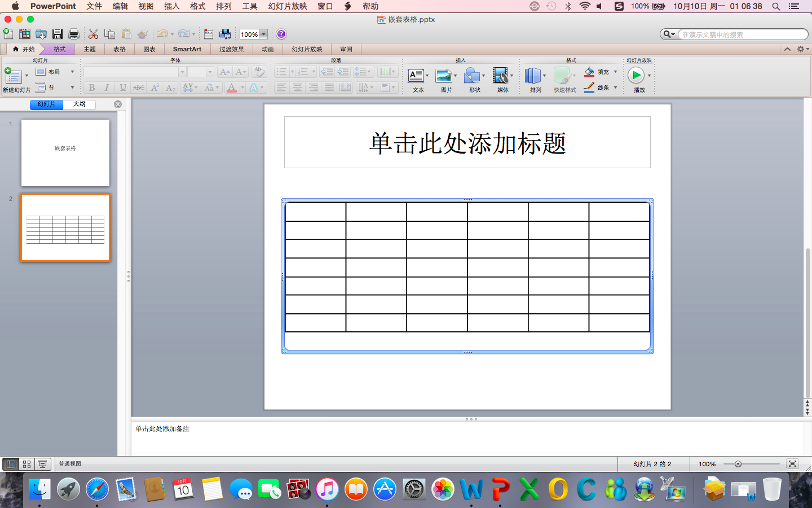This screenshot has height=508, width=812.
Task: Click the title placeholder 单击此处添加标题
Action: click(467, 142)
